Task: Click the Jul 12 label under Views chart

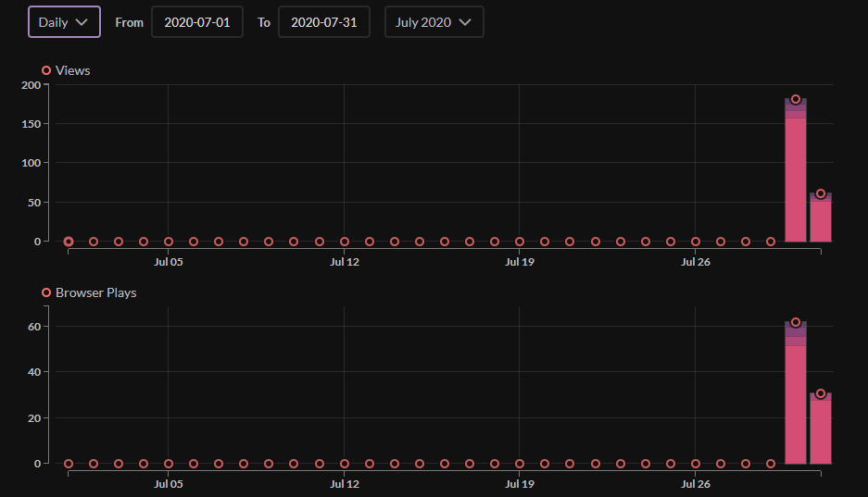Action: [345, 262]
